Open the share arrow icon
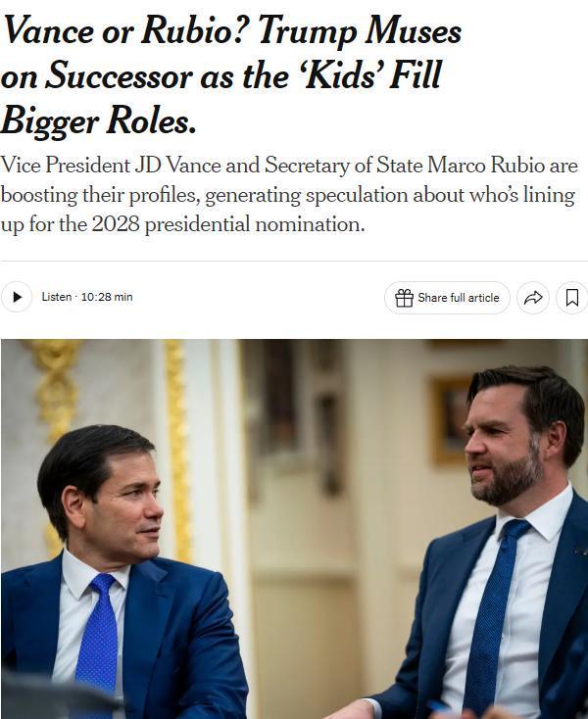 [533, 298]
